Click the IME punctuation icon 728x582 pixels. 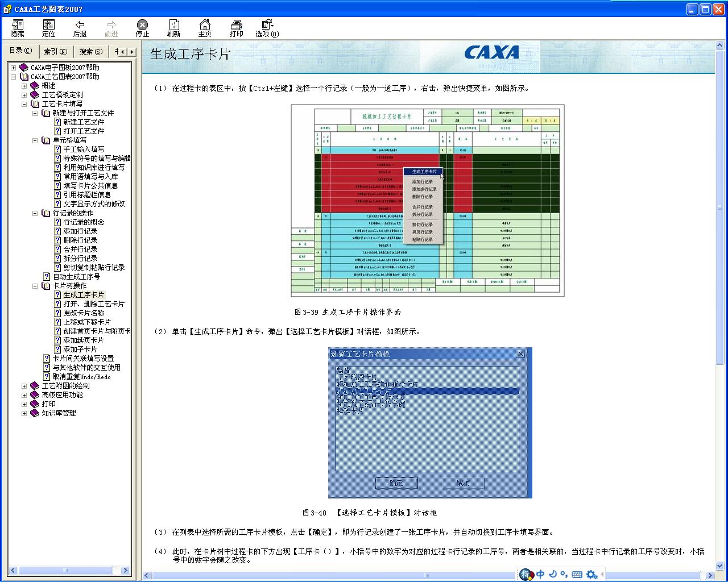(564, 575)
